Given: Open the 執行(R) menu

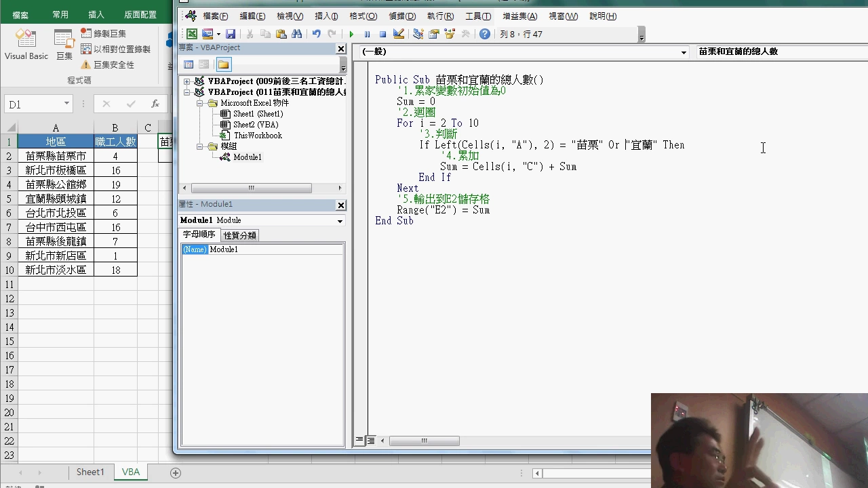Looking at the screenshot, I should click(441, 16).
